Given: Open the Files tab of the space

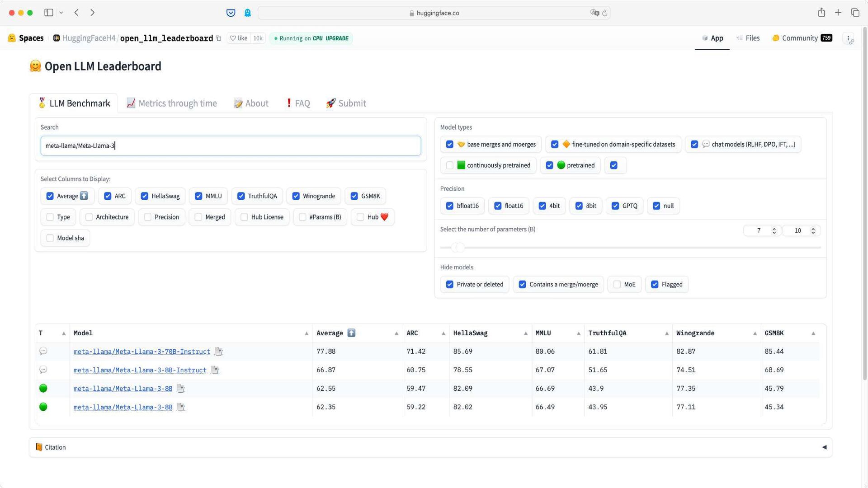Looking at the screenshot, I should (x=748, y=38).
